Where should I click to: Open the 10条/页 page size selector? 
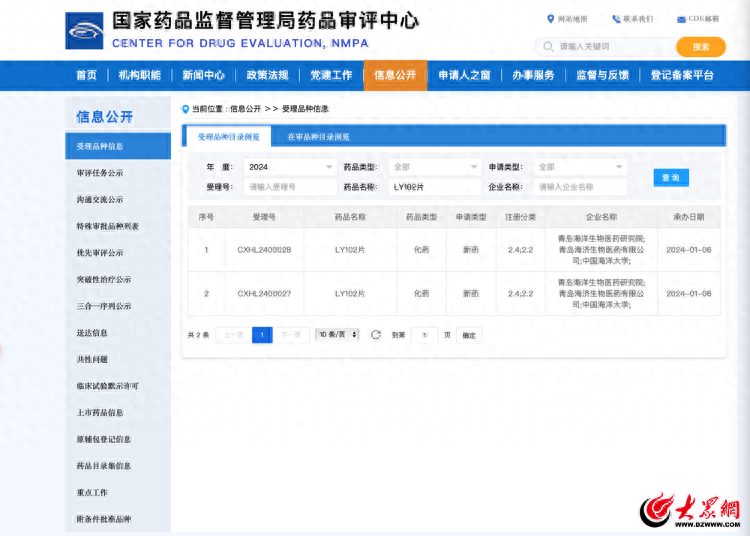(x=337, y=335)
